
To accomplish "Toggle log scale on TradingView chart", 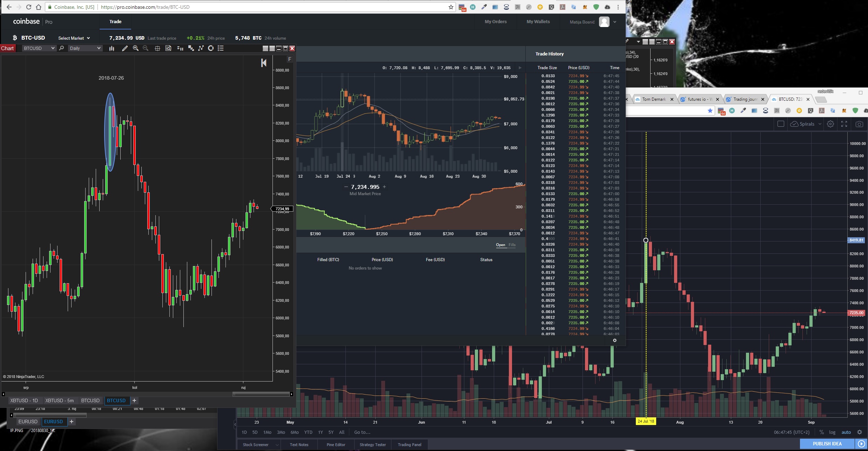I will pyautogui.click(x=832, y=432).
